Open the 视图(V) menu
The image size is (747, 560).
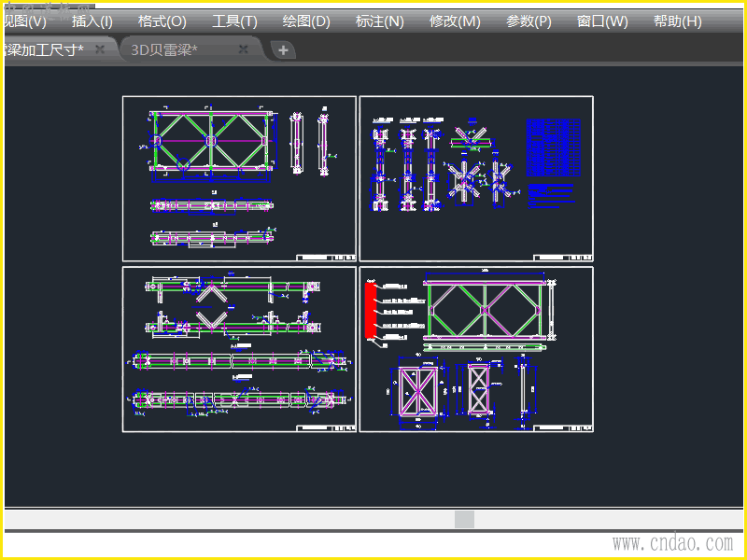tap(25, 21)
